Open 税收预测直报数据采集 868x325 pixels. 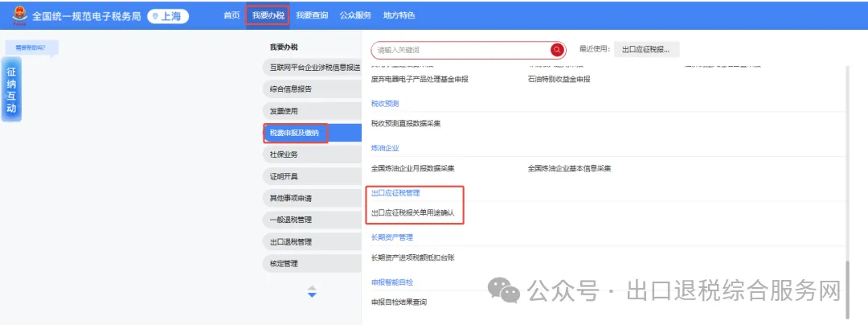tap(406, 123)
